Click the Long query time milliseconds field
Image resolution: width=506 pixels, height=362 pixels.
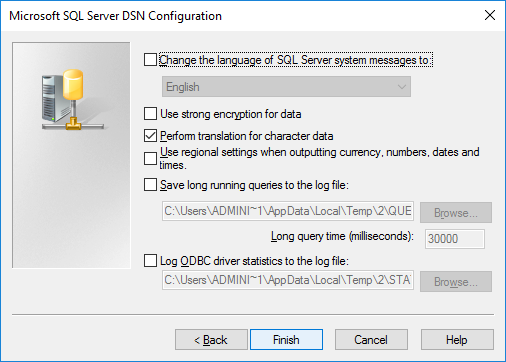pyautogui.click(x=455, y=239)
